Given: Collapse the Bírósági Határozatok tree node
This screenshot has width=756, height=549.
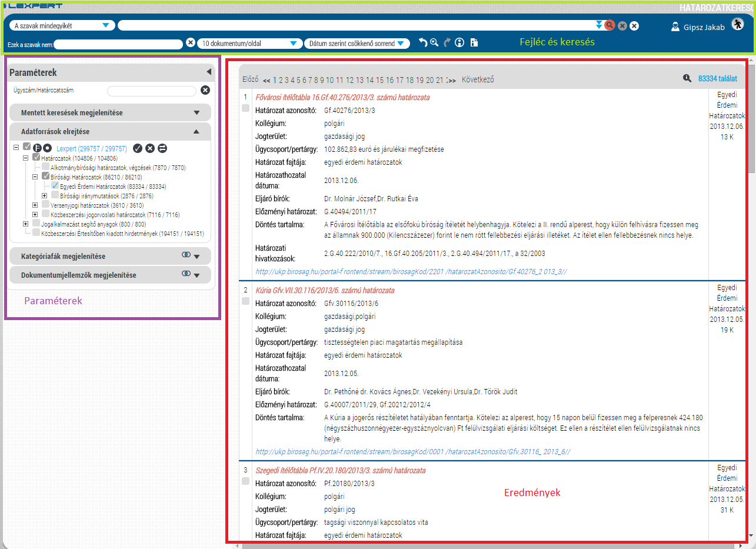Looking at the screenshot, I should [35, 176].
